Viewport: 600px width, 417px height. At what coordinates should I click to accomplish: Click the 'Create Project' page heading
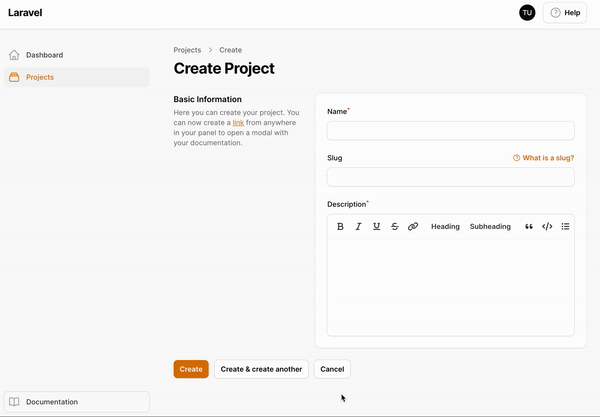[x=224, y=68]
